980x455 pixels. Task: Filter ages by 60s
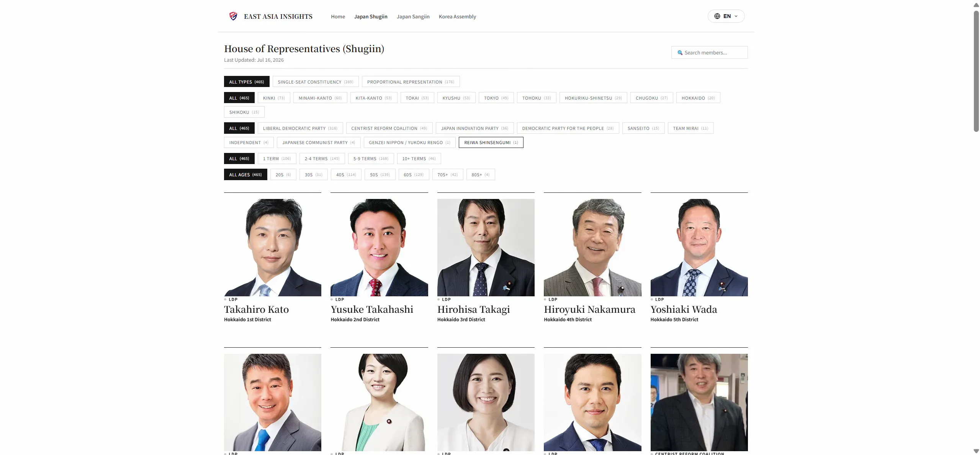(414, 174)
